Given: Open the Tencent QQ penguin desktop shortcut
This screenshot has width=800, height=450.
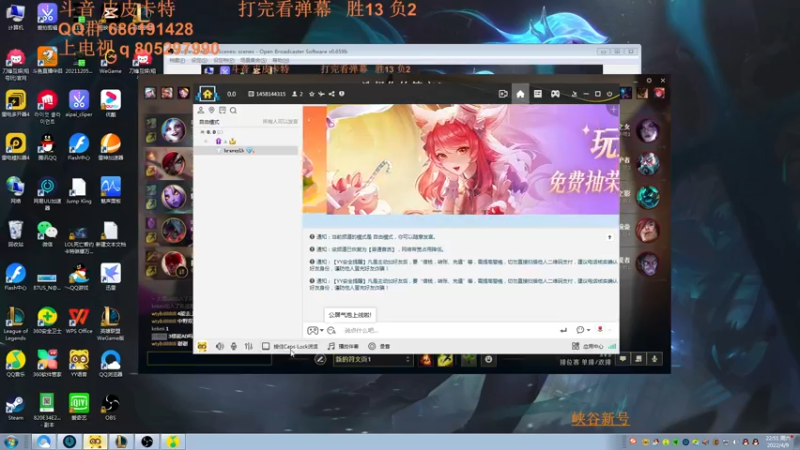Looking at the screenshot, I should point(47,146).
